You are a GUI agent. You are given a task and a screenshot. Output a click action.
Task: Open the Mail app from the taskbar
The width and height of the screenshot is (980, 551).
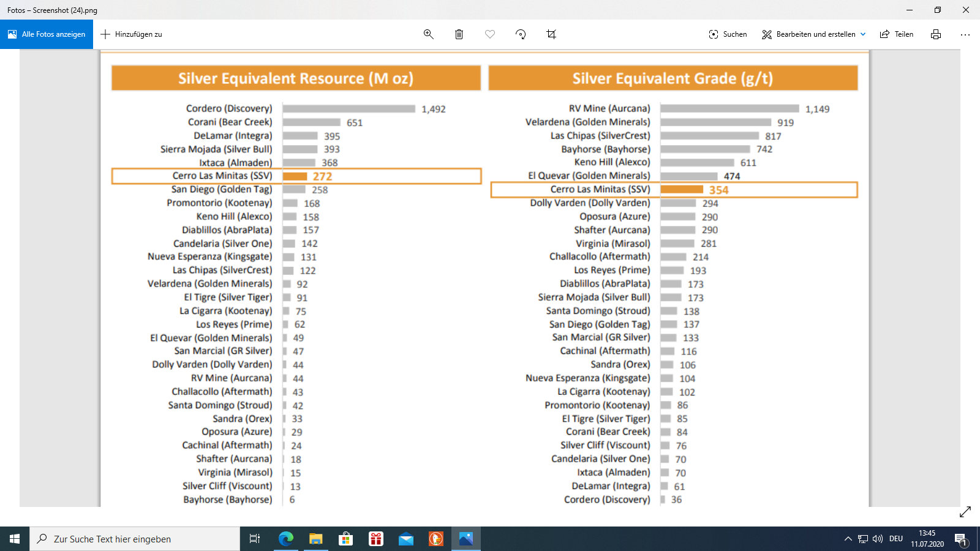tap(405, 539)
